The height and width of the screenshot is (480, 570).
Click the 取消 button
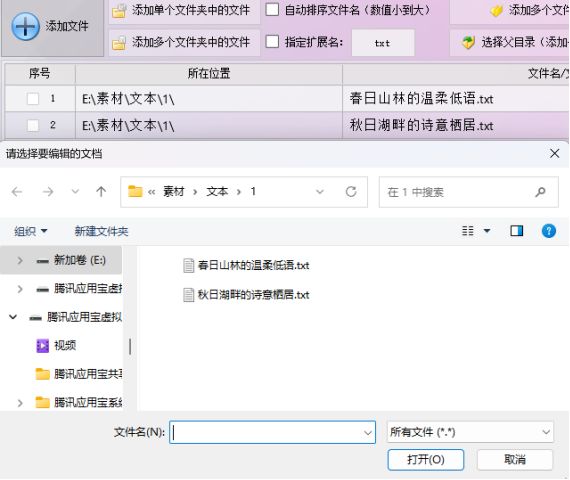click(515, 460)
